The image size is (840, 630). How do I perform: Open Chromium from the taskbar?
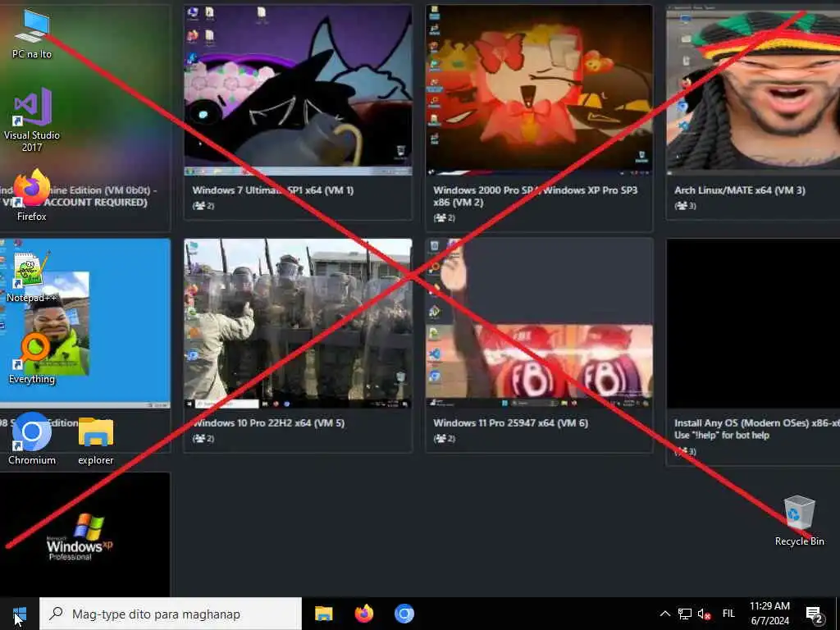pyautogui.click(x=404, y=614)
